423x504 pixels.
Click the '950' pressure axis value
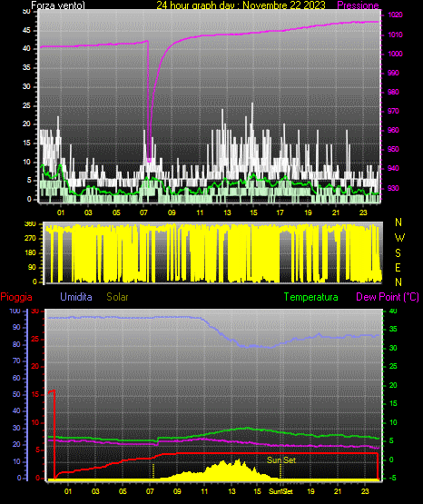(x=393, y=149)
